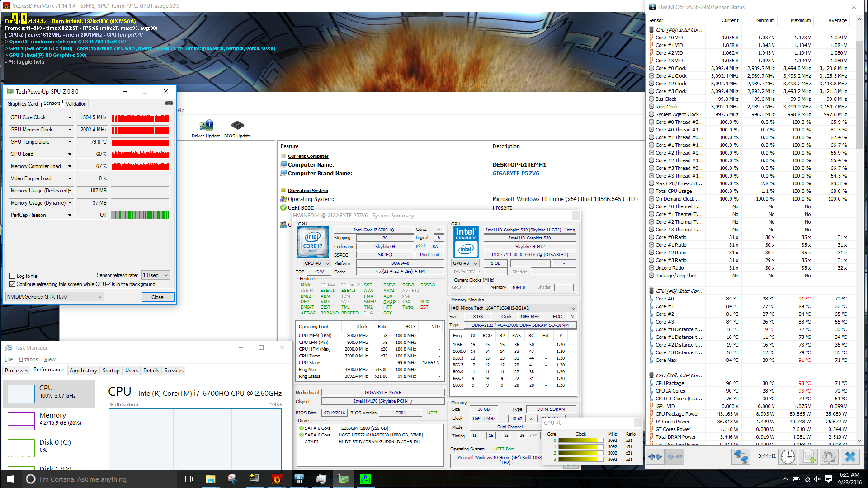Switch to Validation tab in GPU-Z

coord(76,103)
